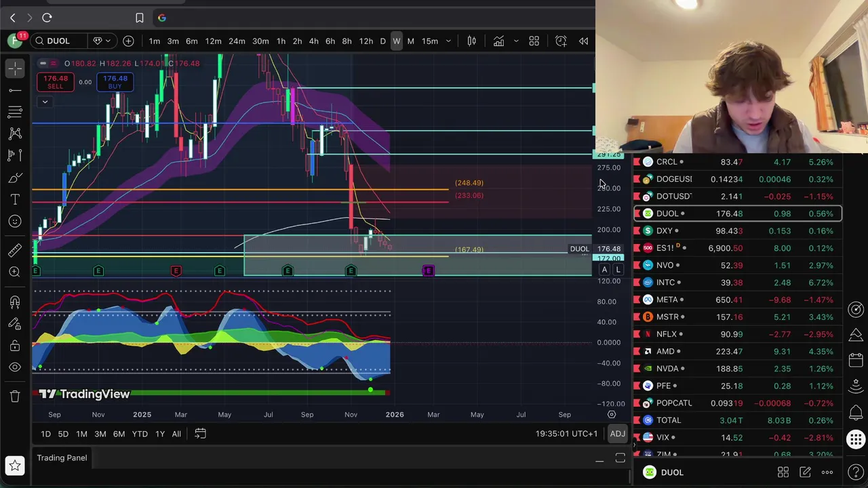868x488 pixels.
Task: Open the forecasting and measurement tools
Action: (x=15, y=155)
